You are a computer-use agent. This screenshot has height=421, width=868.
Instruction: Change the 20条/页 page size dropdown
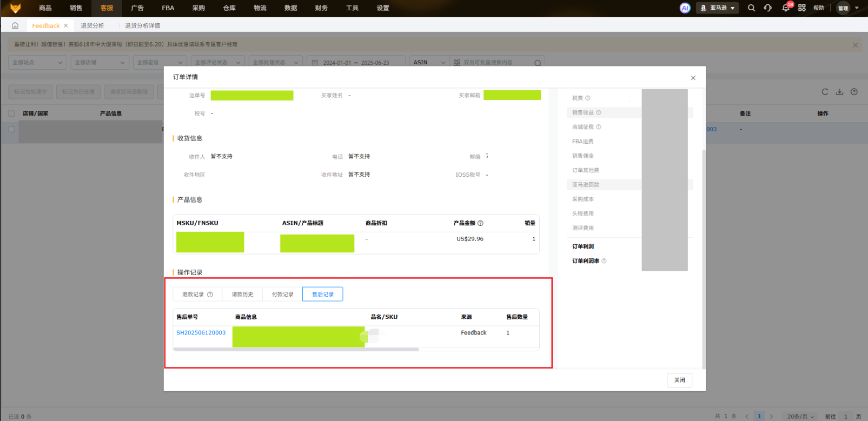click(x=800, y=416)
